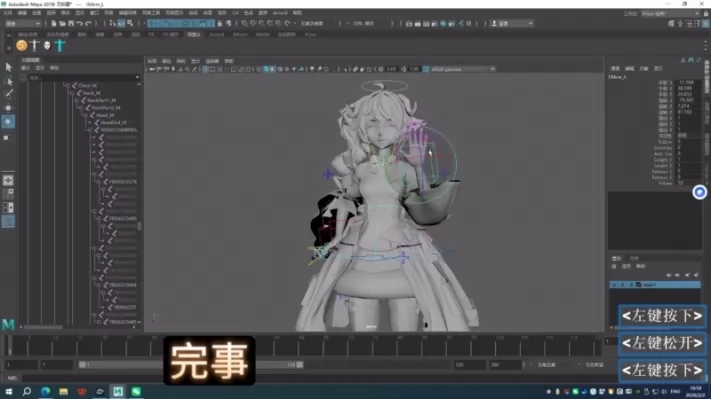Click the Outliner vertical scrollbar
Image resolution: width=711 pixels, height=399 pixels.
pyautogui.click(x=139, y=225)
